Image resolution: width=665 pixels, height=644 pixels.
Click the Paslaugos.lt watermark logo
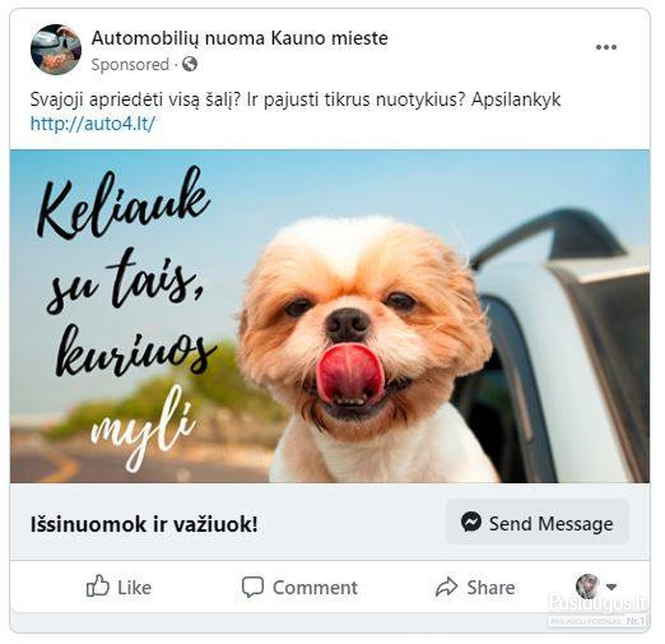pyautogui.click(x=598, y=610)
